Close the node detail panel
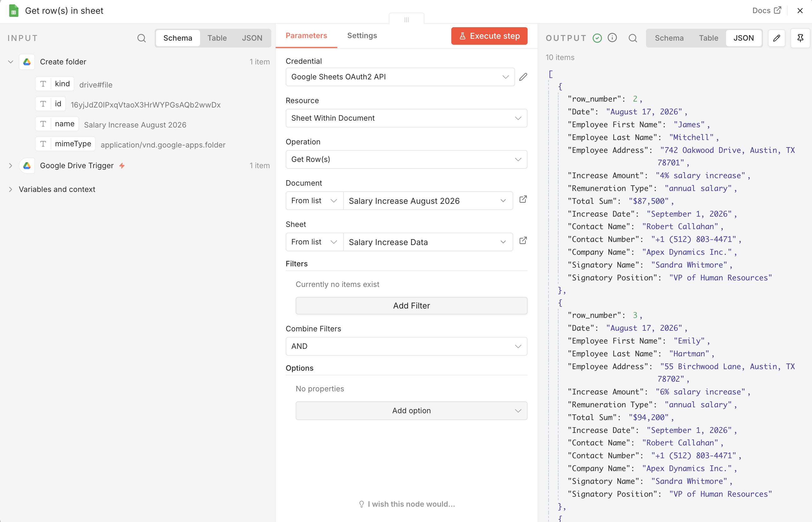Image resolution: width=812 pixels, height=522 pixels. coord(800,11)
